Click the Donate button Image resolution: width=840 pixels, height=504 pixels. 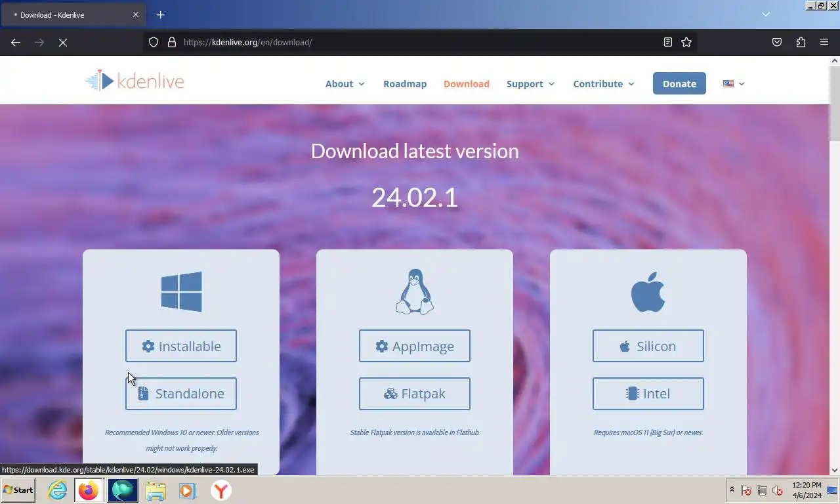point(679,83)
